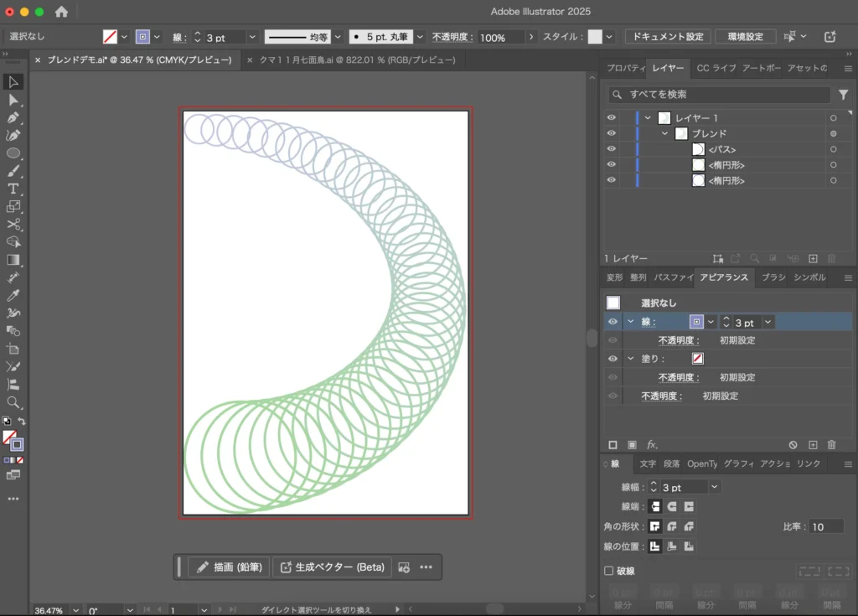This screenshot has width=858, height=616.
Task: Click the ドキュメント設定 button
Action: coord(668,37)
